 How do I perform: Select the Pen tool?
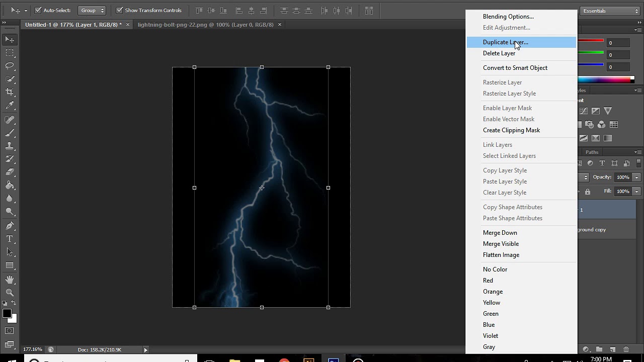pyautogui.click(x=10, y=226)
